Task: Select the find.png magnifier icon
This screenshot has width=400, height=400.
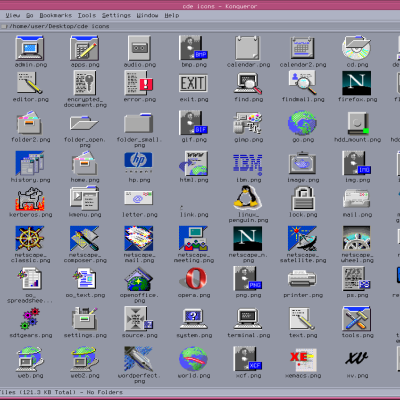Action: 248,83
